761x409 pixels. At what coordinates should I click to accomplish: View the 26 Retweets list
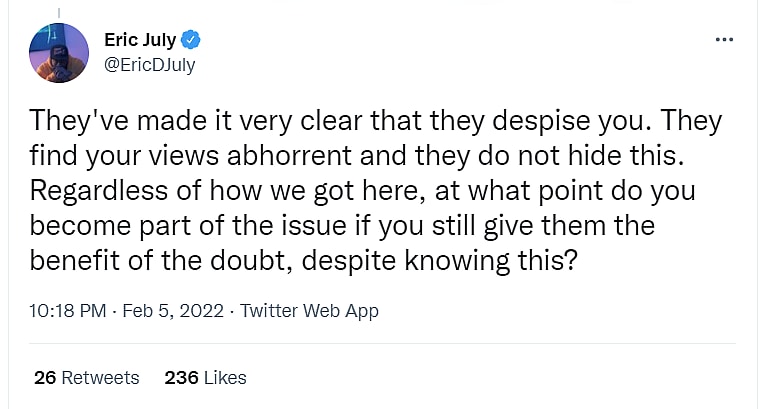[x=86, y=378]
